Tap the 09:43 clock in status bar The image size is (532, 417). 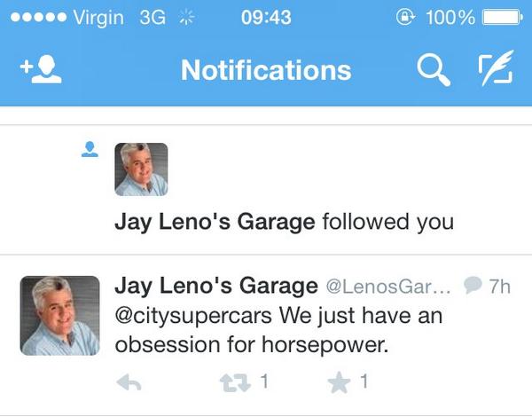(266, 18)
